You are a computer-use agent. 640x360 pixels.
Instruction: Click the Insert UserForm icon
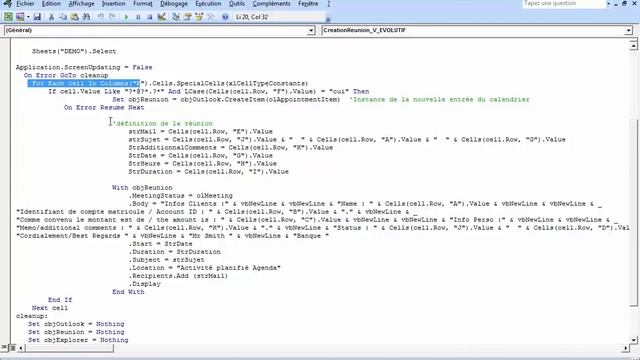(x=20, y=17)
